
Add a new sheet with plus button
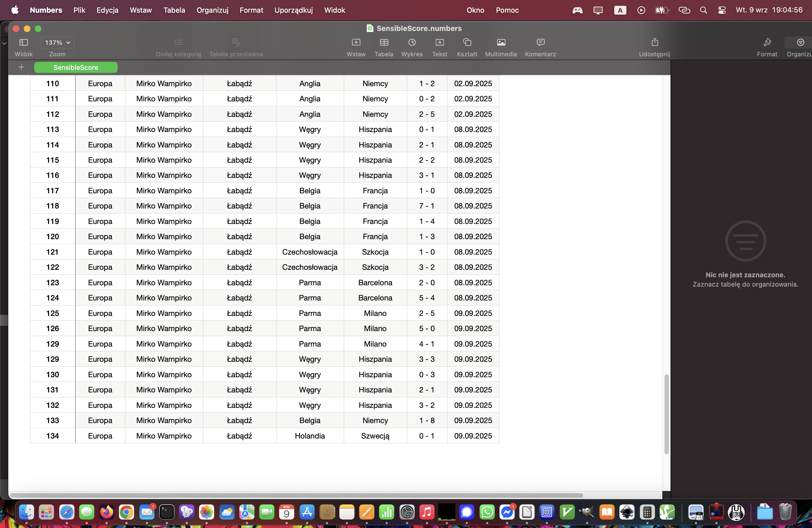click(21, 67)
